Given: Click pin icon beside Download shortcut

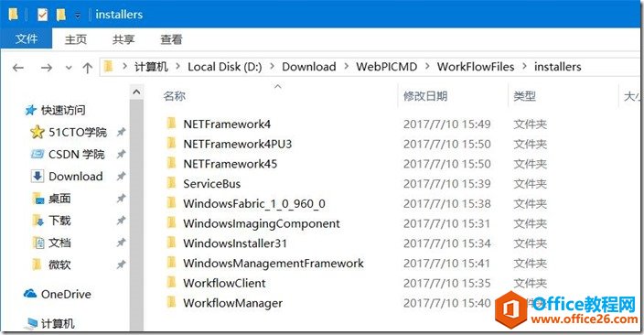Looking at the screenshot, I should [x=121, y=177].
